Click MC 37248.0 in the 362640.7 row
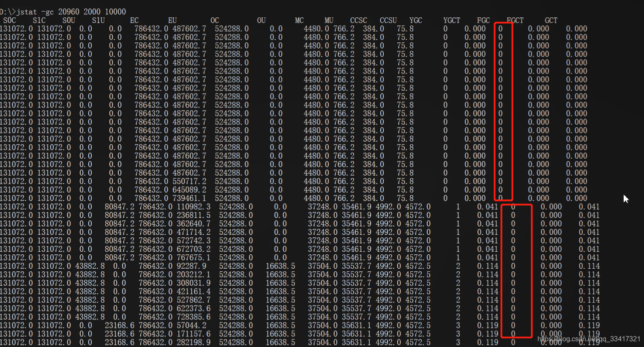 point(322,223)
